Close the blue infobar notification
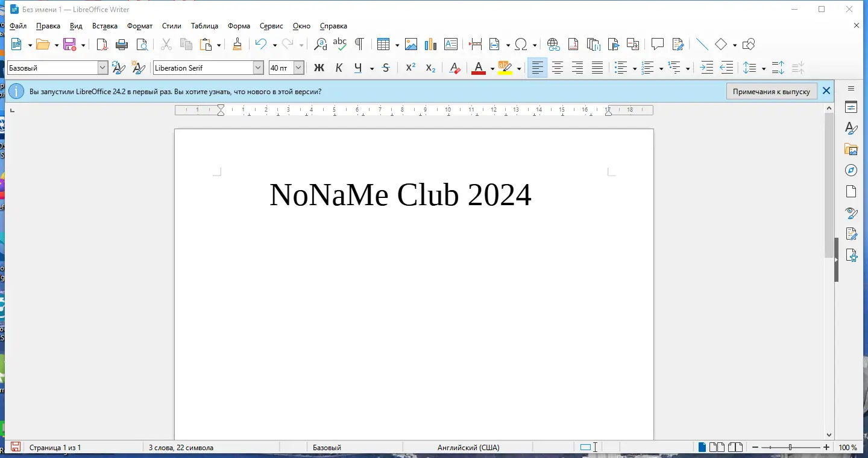 pyautogui.click(x=826, y=91)
